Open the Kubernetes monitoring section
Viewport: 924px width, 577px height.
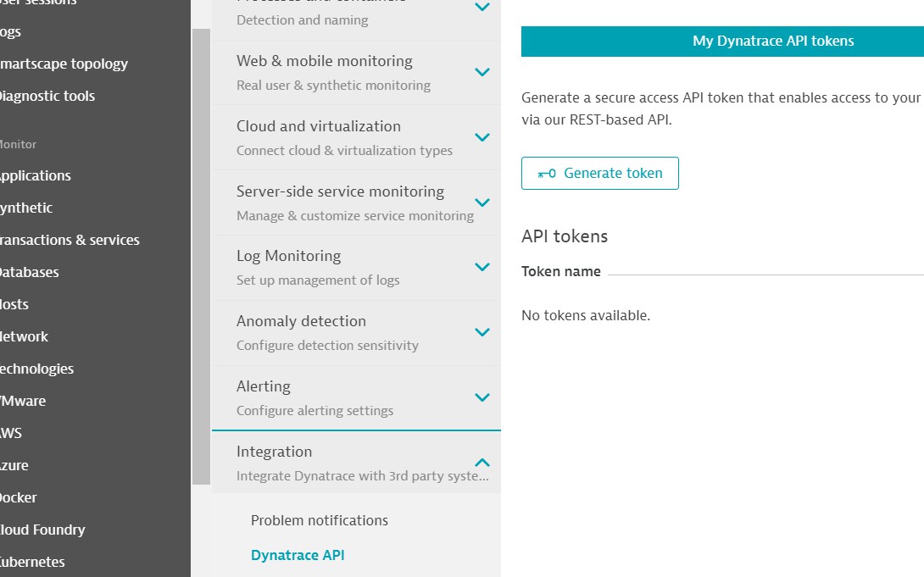(32, 562)
